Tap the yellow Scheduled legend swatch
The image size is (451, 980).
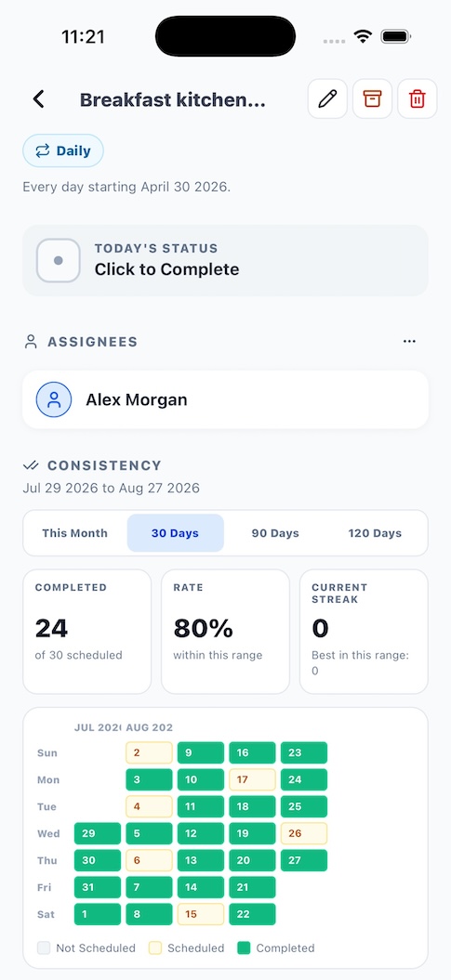point(155,948)
